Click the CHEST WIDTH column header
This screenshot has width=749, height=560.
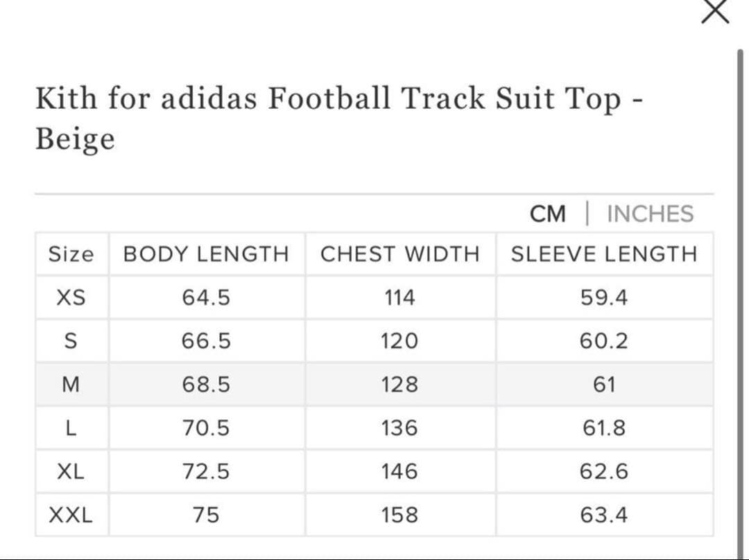400,254
